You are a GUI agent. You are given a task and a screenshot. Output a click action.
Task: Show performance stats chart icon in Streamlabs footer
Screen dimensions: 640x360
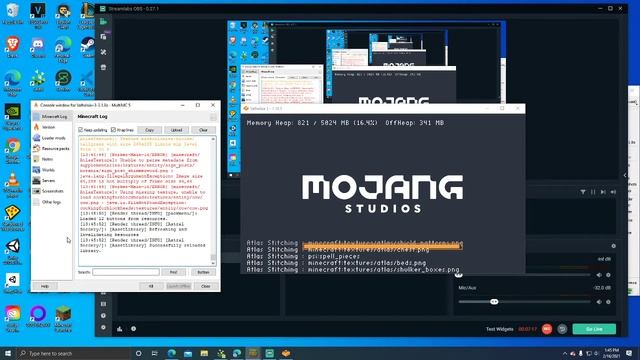click(x=120, y=329)
